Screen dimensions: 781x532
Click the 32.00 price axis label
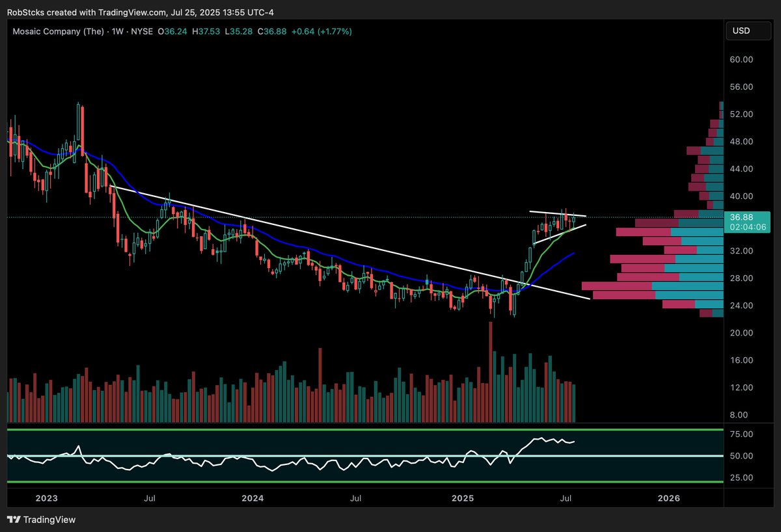click(741, 250)
